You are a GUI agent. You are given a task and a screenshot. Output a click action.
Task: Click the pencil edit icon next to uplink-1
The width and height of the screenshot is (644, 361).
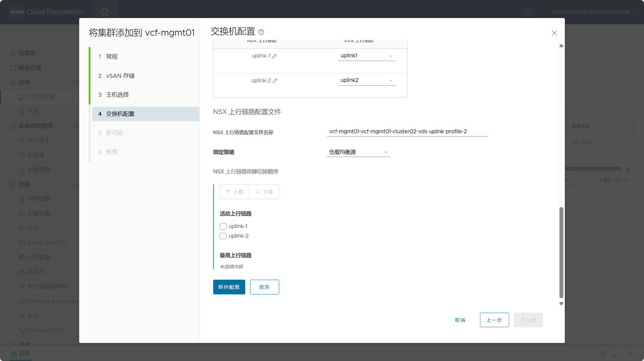274,56
